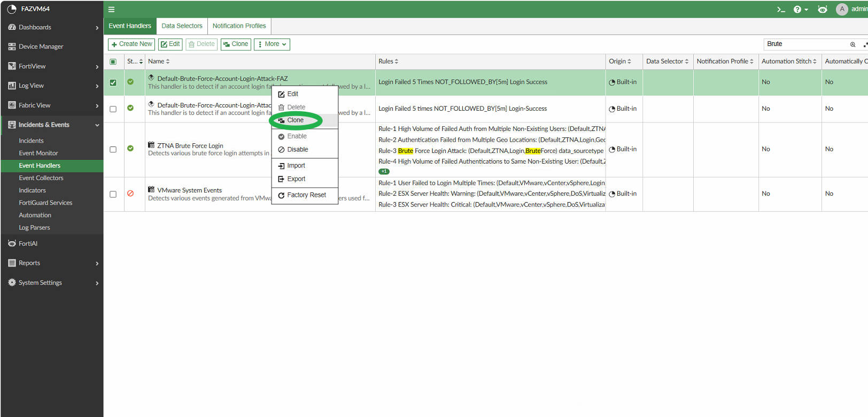Choose Import from the context menu
This screenshot has height=417, width=868.
[x=305, y=166]
